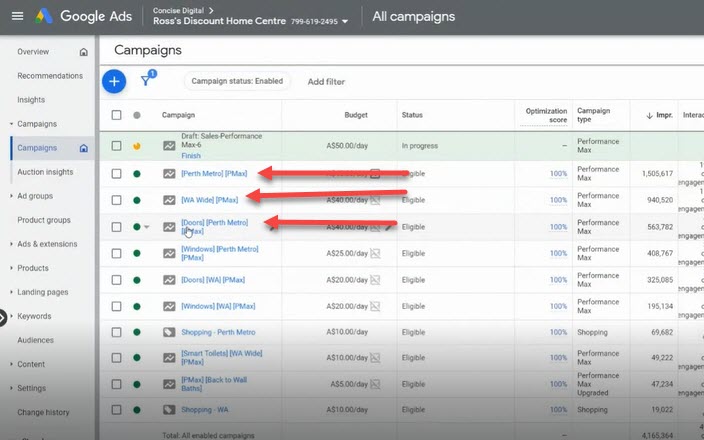Click Performance Max icon of [WA Wide] [PMax]
Image resolution: width=704 pixels, height=440 pixels.
[x=169, y=200]
